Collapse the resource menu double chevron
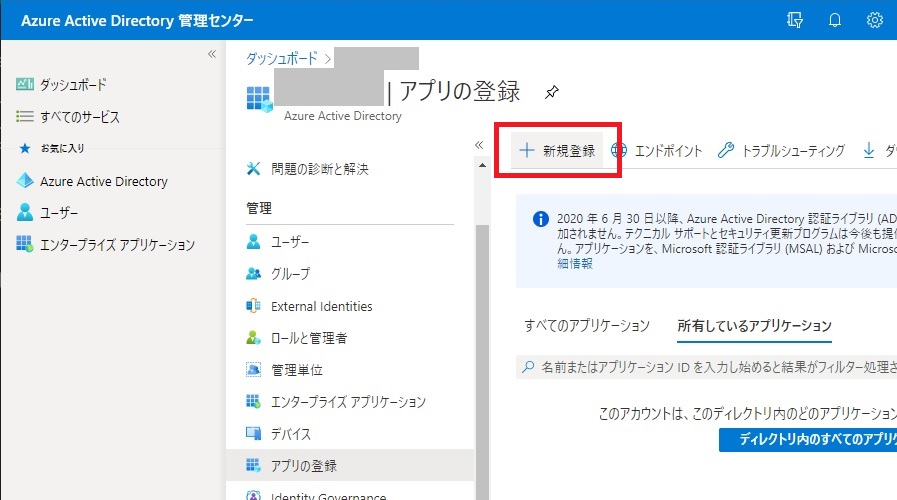Screen dimensions: 897x500 pyautogui.click(x=479, y=145)
